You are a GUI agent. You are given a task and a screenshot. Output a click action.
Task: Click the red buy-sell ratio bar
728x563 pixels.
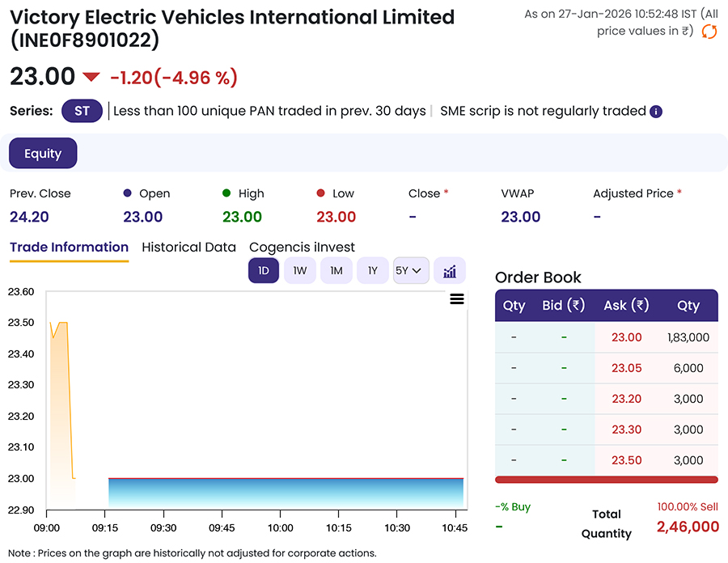point(606,480)
